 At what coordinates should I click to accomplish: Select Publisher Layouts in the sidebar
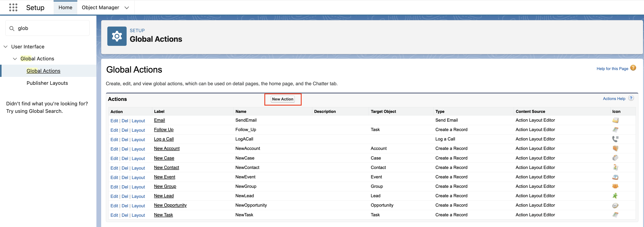pos(47,83)
